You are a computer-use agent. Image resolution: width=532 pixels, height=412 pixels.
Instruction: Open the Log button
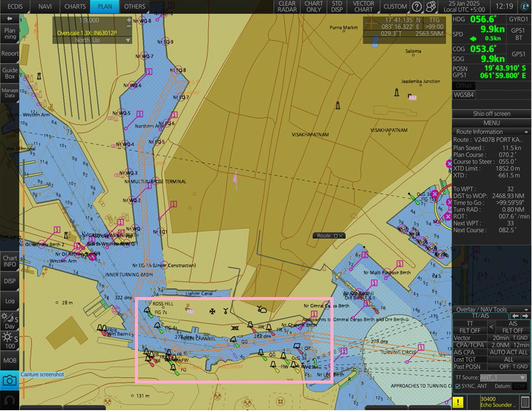[x=10, y=301]
